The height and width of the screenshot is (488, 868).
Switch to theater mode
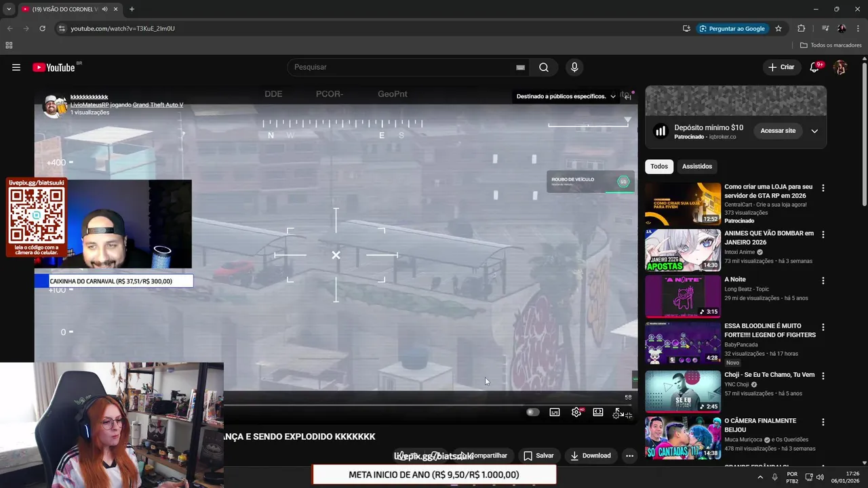pos(598,412)
